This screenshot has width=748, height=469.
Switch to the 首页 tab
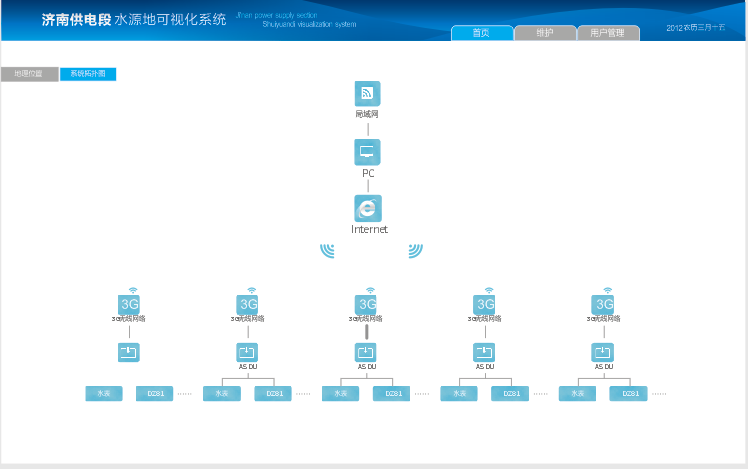(x=482, y=33)
